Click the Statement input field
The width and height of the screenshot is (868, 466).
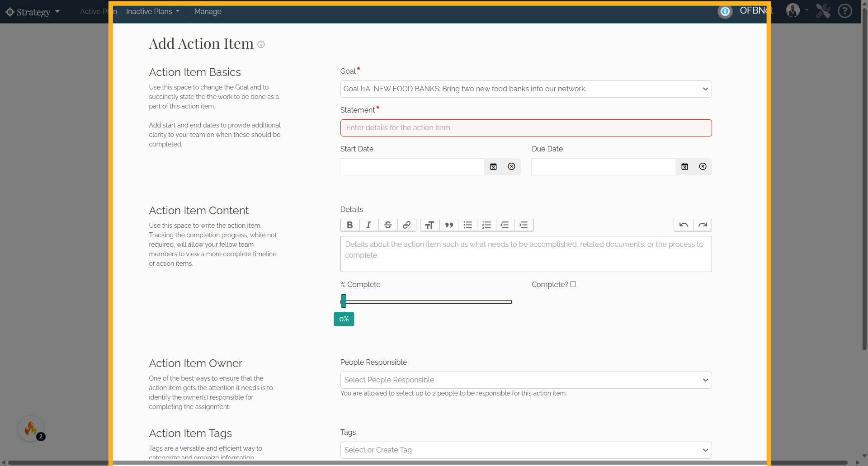(526, 128)
